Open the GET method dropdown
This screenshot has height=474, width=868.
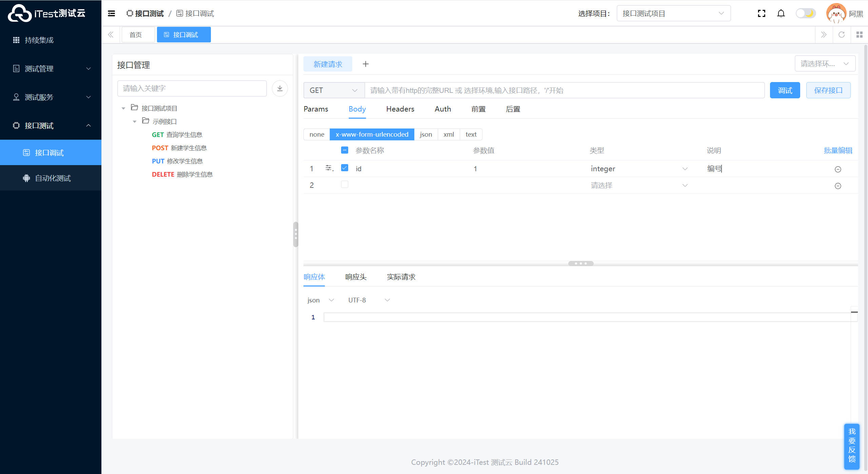(x=334, y=91)
